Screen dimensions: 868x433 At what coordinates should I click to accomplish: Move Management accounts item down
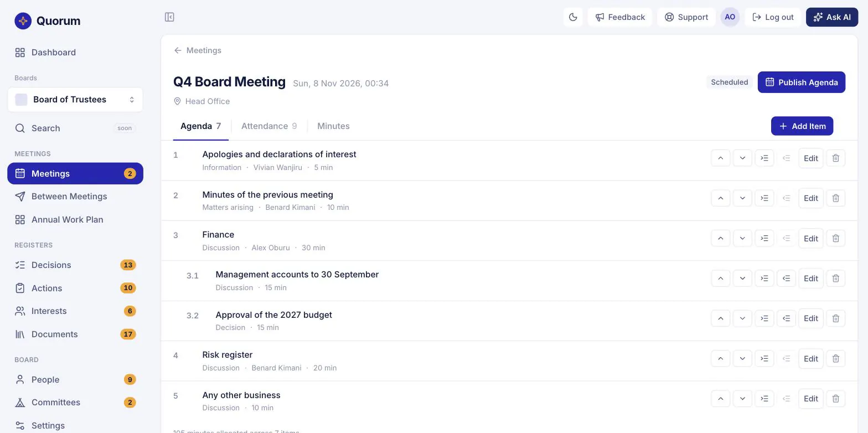[742, 279]
